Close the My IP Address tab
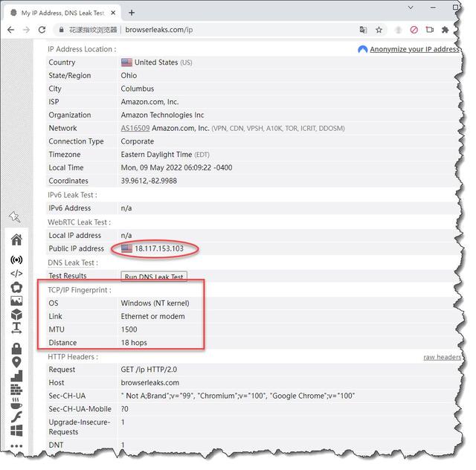The height and width of the screenshot is (470, 476). (x=113, y=13)
